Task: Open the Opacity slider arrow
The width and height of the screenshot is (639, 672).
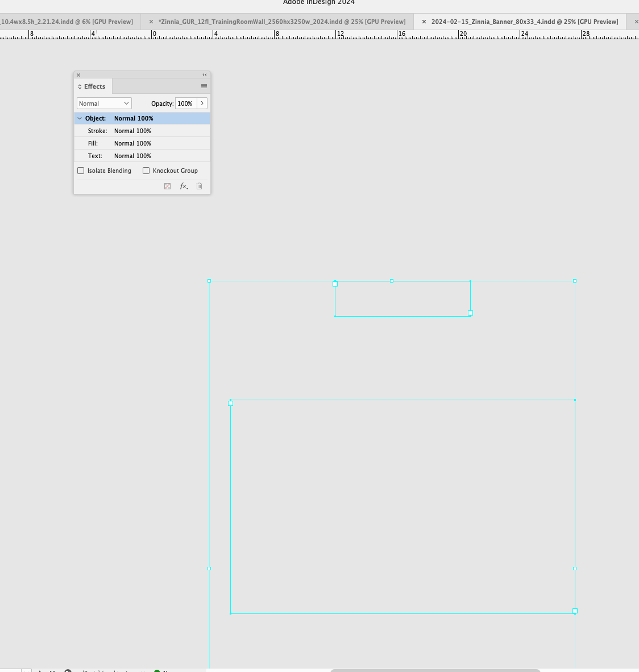Action: click(x=202, y=103)
